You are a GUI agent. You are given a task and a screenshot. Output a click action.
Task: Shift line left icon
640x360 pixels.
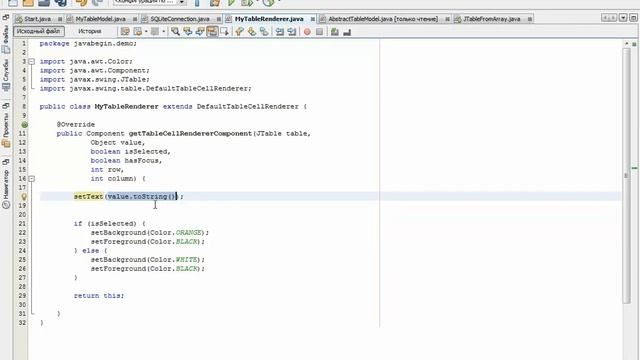(280, 31)
